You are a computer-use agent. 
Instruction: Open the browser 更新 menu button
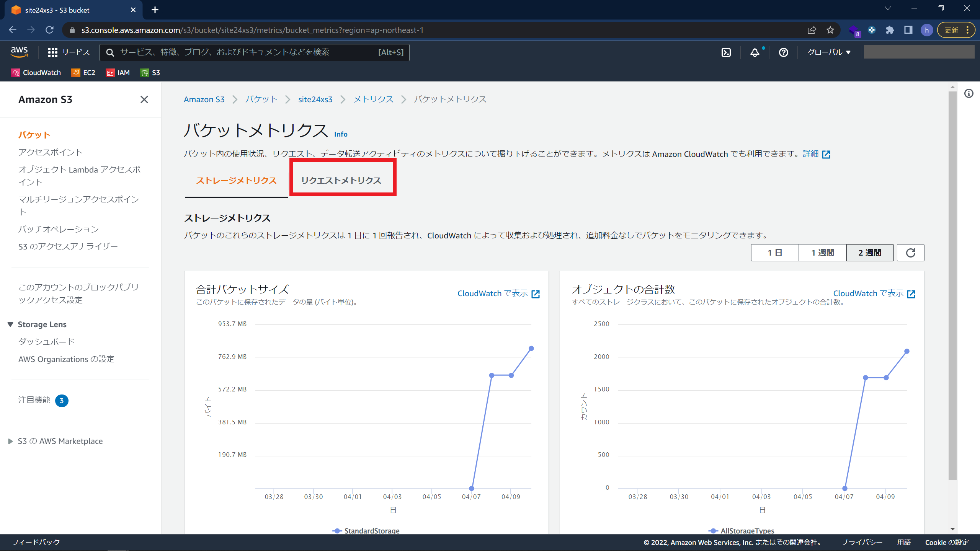click(x=956, y=30)
